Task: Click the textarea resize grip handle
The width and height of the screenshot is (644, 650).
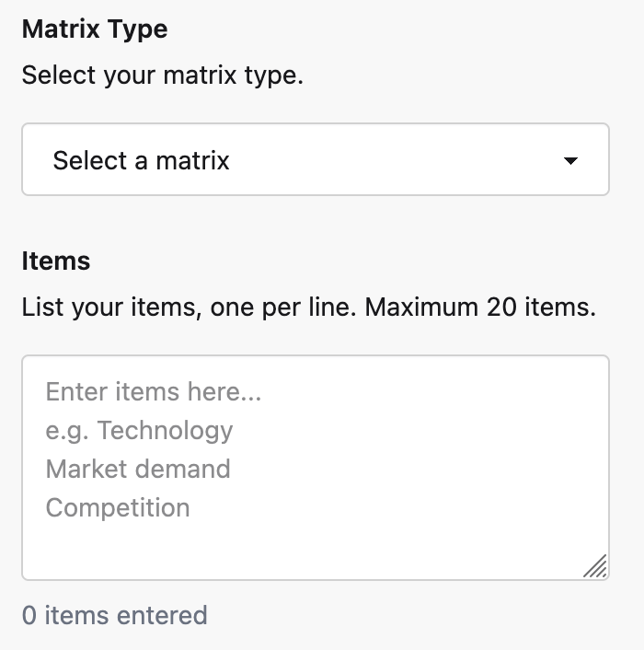Action: [596, 566]
